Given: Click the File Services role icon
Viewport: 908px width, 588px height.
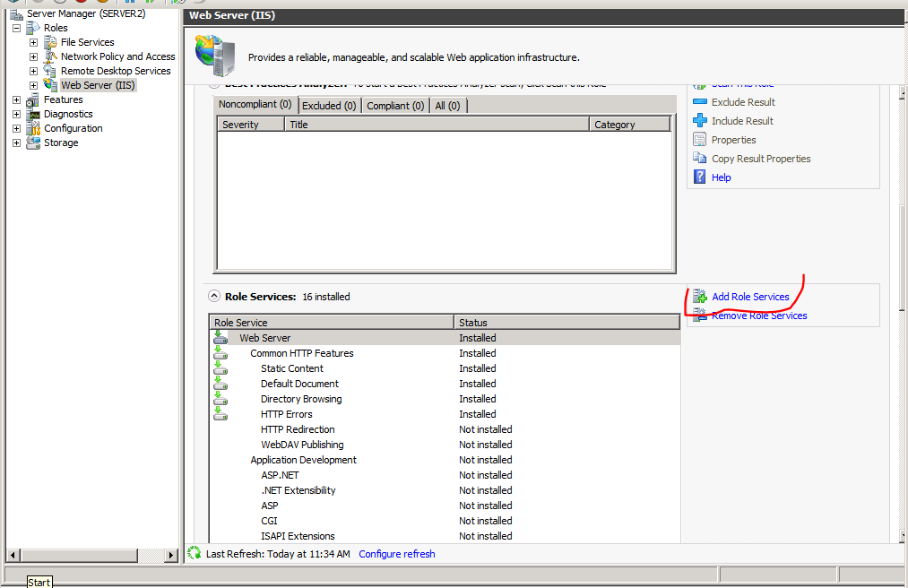Looking at the screenshot, I should pyautogui.click(x=51, y=42).
